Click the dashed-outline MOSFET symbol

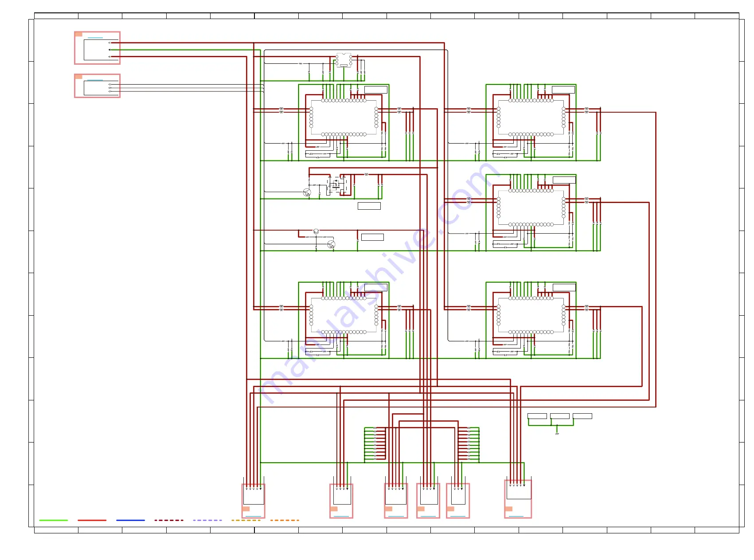337,184
